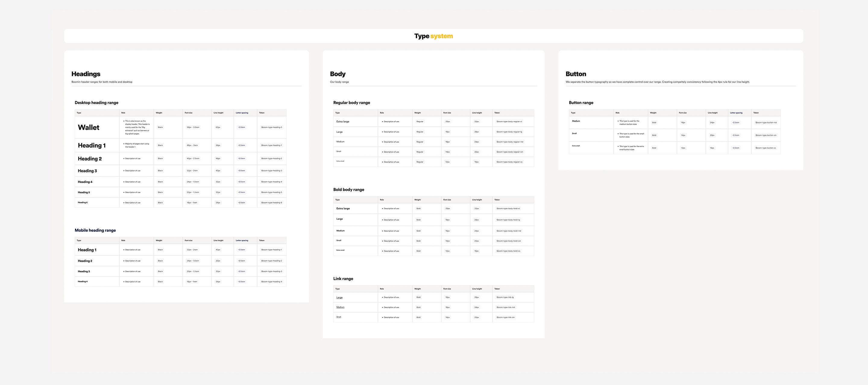Image resolution: width=868 pixels, height=385 pixels.
Task: Click "This type is used for the medium button sizes"
Action: coord(629,122)
